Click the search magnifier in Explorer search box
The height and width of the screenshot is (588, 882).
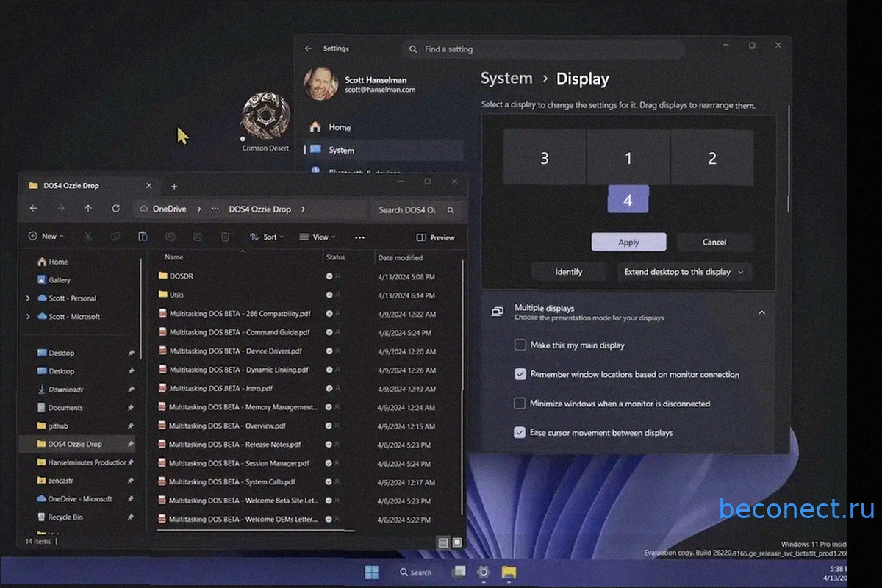pyautogui.click(x=451, y=209)
